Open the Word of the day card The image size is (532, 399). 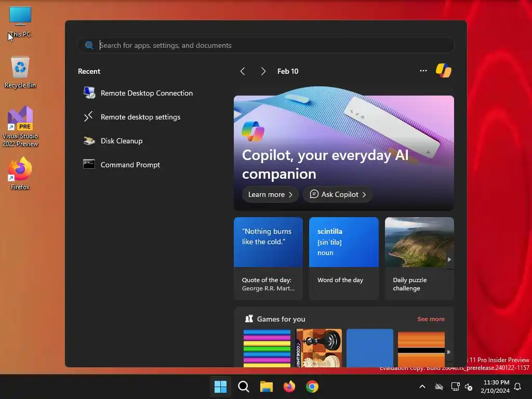(344, 259)
